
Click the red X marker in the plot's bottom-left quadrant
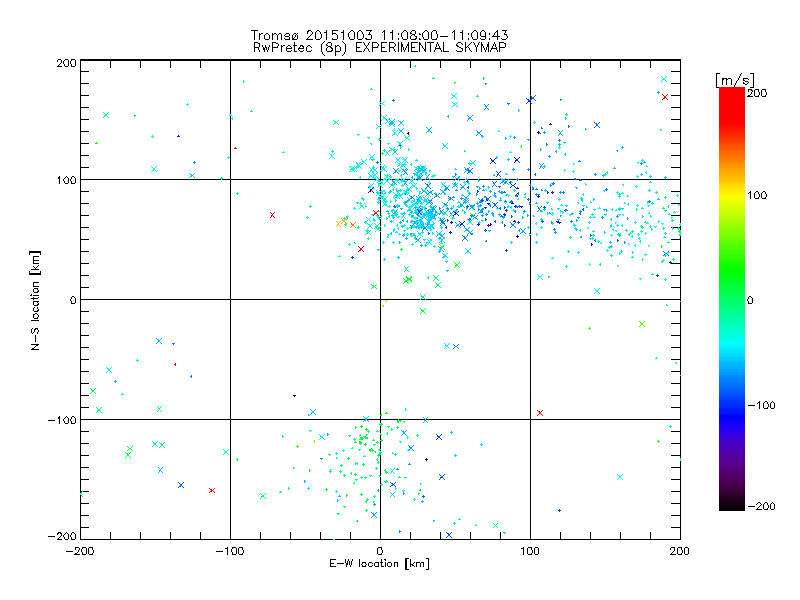point(212,490)
